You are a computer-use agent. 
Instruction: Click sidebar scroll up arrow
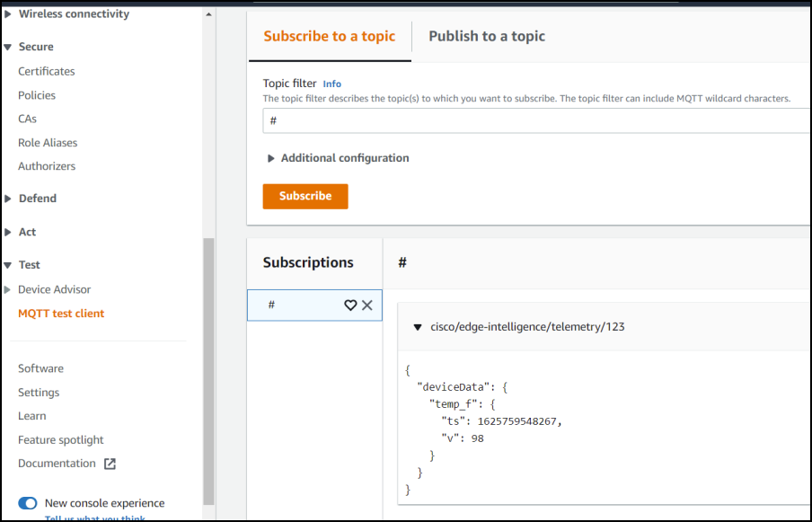click(208, 14)
